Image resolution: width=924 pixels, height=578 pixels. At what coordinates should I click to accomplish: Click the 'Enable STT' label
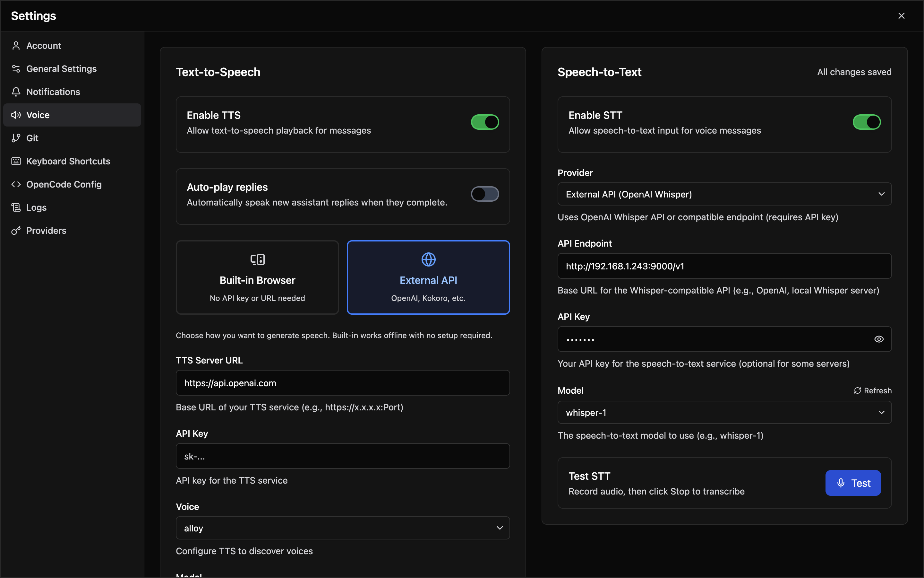[x=595, y=115]
